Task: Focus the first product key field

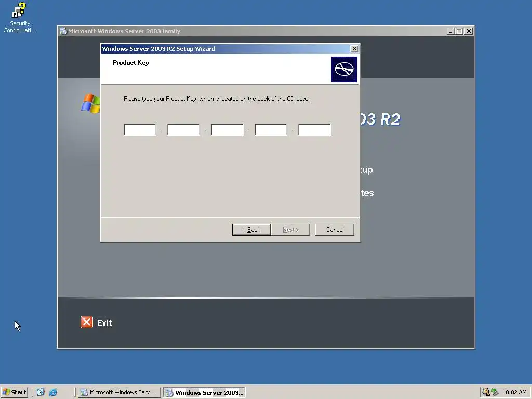Action: [140, 129]
